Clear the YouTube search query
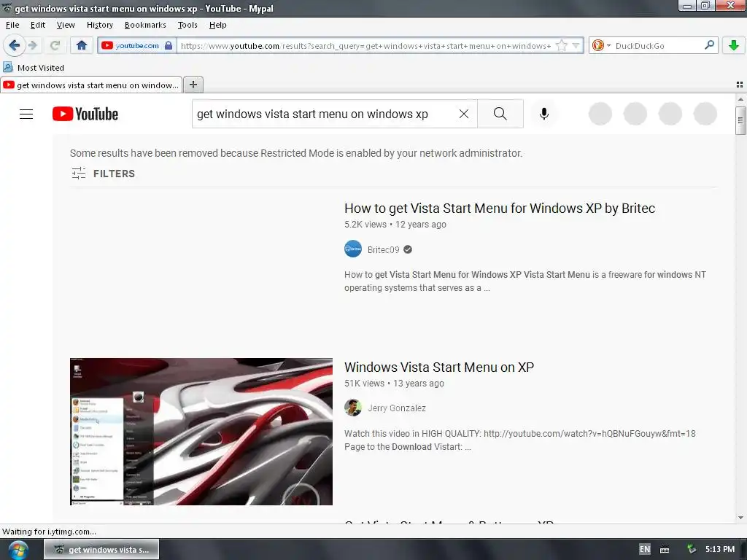747x560 pixels. tap(463, 114)
